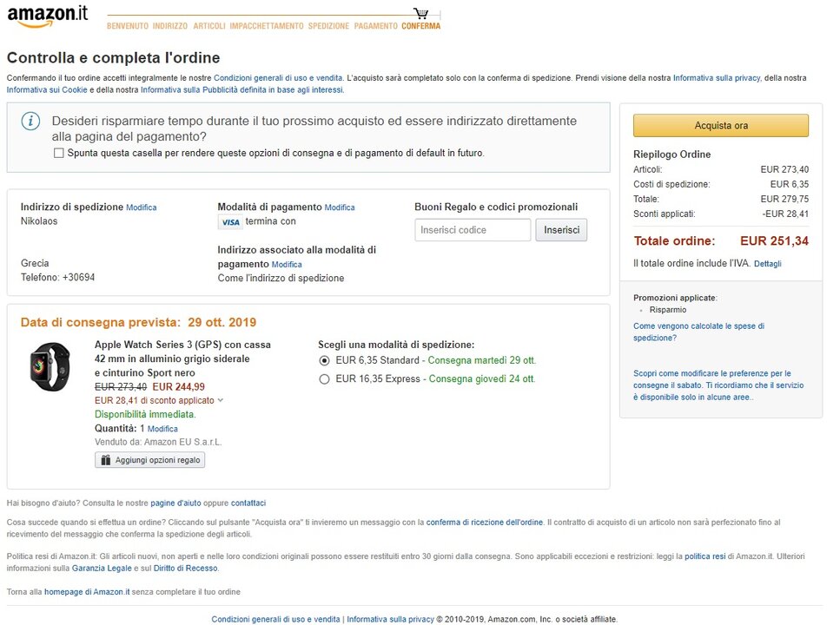Go to the Spedizione checkout step
The image size is (840, 625).
pos(328,26)
